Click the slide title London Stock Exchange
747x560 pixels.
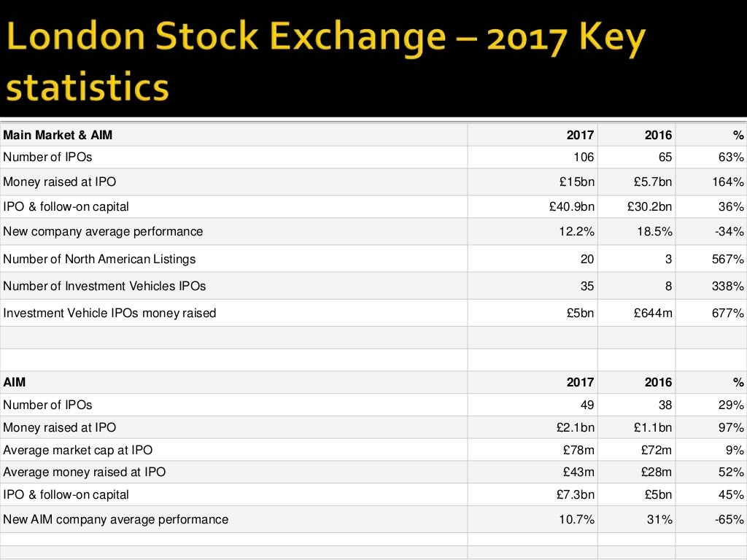point(325,61)
